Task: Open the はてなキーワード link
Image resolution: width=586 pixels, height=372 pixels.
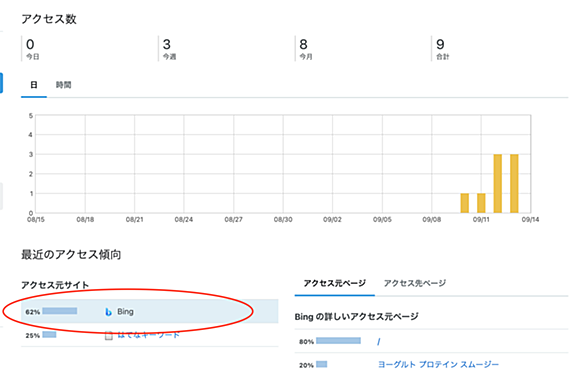Action: pyautogui.click(x=148, y=335)
